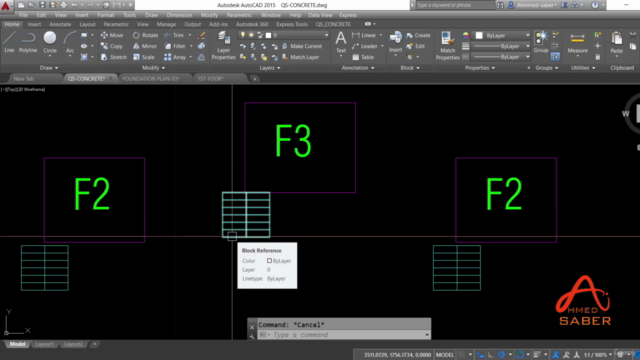Expand the Layers panel

click(269, 68)
